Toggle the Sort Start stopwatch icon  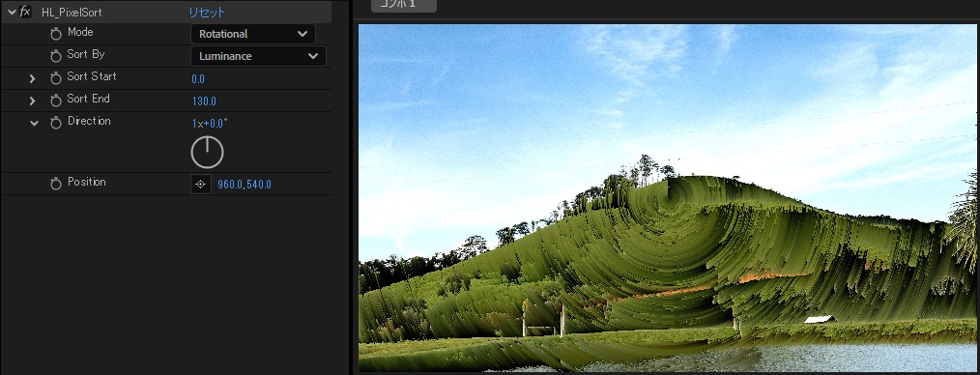point(56,78)
